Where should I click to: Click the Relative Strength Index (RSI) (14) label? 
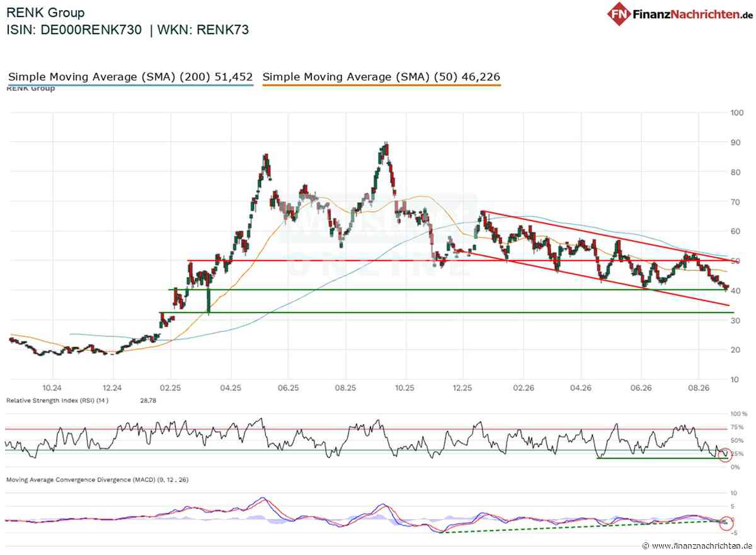coord(57,400)
